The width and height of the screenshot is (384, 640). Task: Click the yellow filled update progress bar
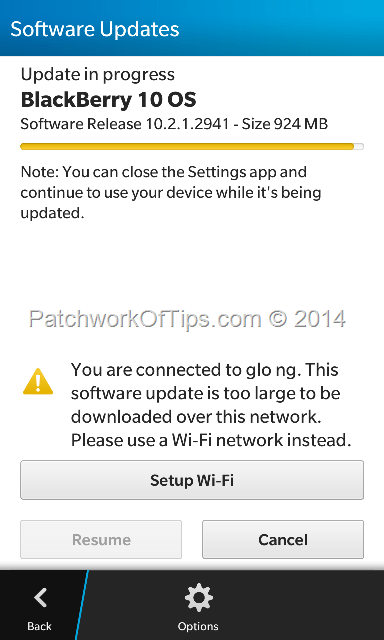pyautogui.click(x=187, y=147)
